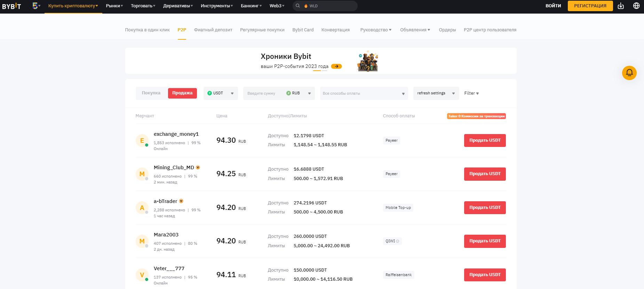Click the РЕГИСТРАЦИЯ button
The height and width of the screenshot is (289, 644).
coord(590,6)
